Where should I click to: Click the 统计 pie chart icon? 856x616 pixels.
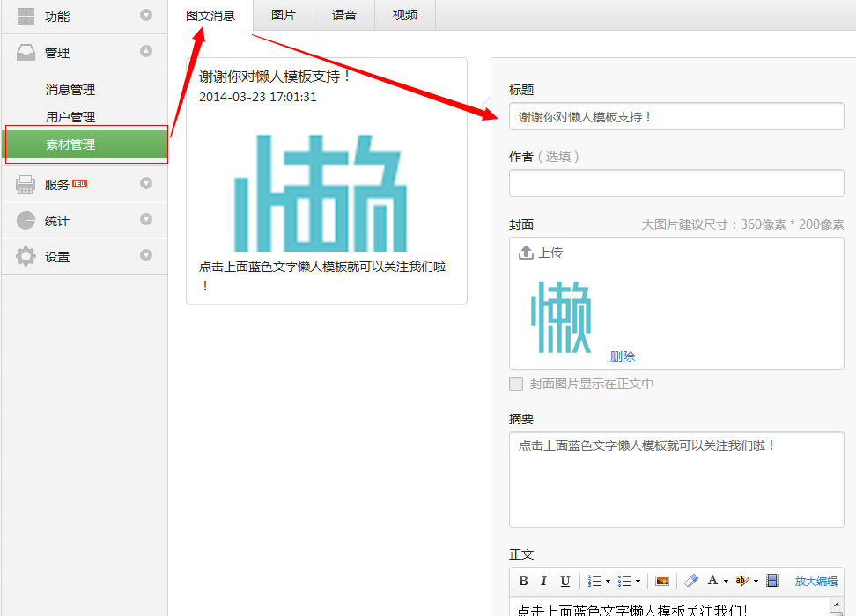(26, 220)
